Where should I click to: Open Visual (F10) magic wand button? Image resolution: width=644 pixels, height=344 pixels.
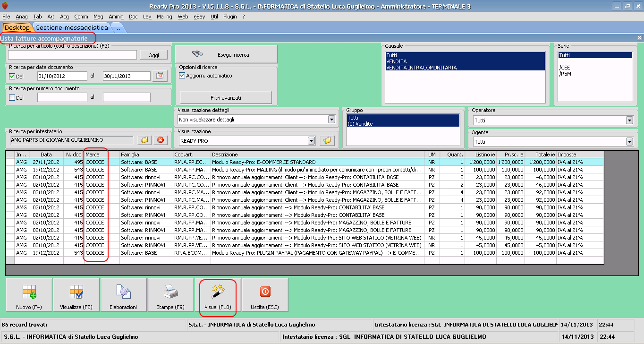(x=218, y=295)
